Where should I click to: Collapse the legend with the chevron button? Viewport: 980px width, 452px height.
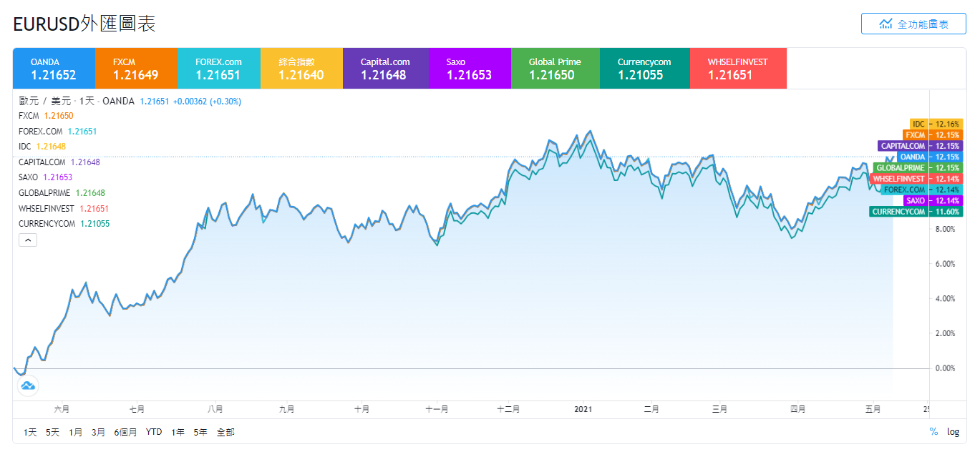coord(28,240)
